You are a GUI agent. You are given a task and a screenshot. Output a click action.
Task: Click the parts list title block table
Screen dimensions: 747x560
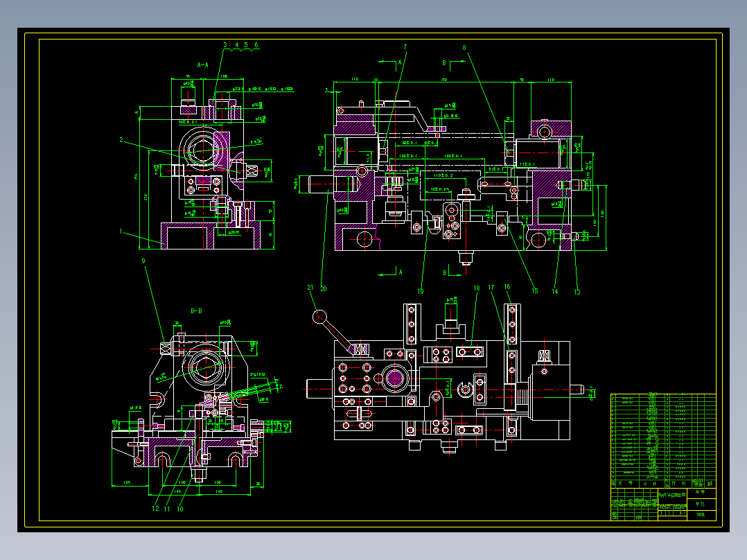click(x=663, y=457)
